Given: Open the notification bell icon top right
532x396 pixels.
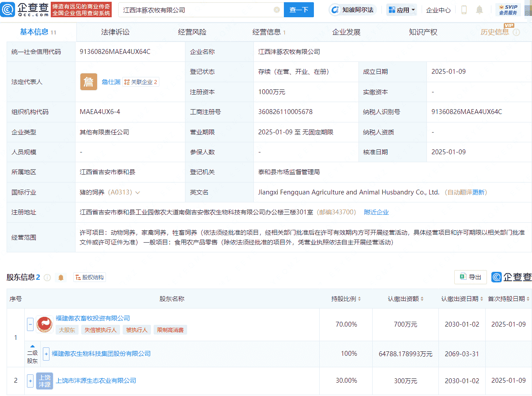Looking at the screenshot, I should pyautogui.click(x=479, y=9).
